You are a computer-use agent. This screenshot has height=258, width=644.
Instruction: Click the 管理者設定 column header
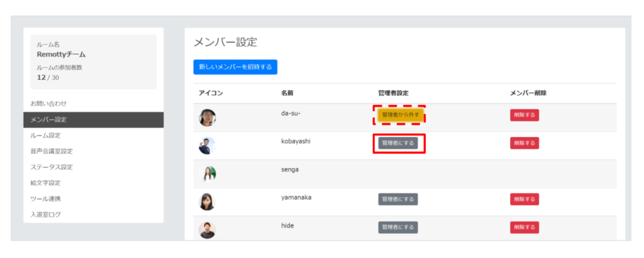coord(393,93)
